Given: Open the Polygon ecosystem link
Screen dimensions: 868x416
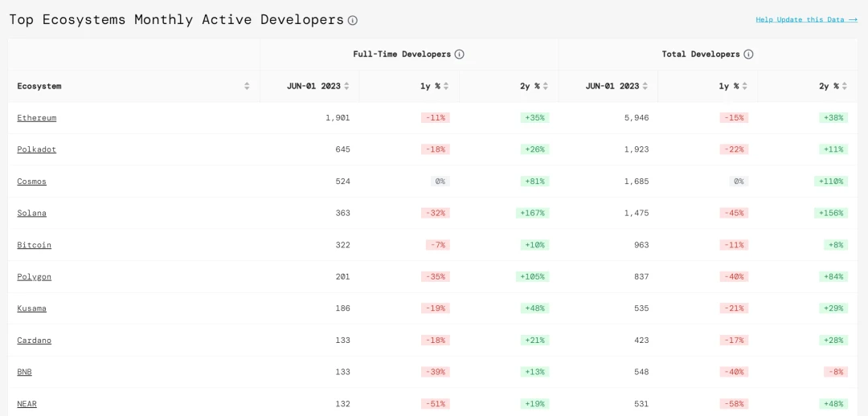Looking at the screenshot, I should point(35,276).
